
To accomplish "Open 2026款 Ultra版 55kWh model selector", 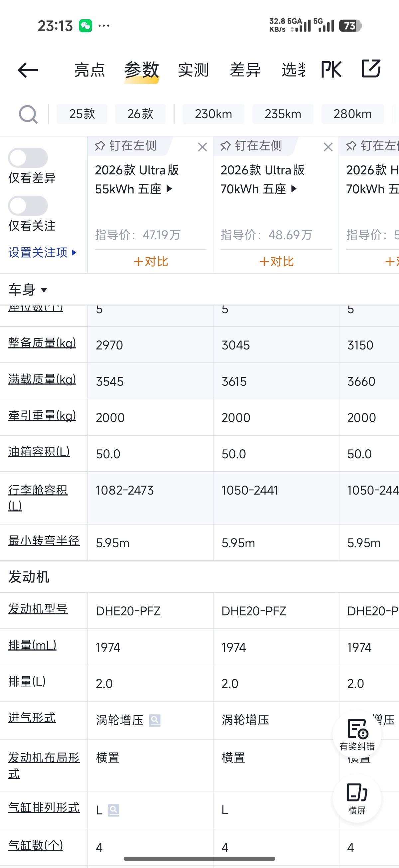I will (x=137, y=180).
